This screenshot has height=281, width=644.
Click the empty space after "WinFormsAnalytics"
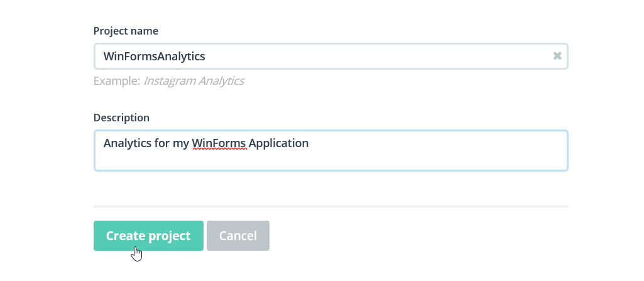[x=377, y=56]
